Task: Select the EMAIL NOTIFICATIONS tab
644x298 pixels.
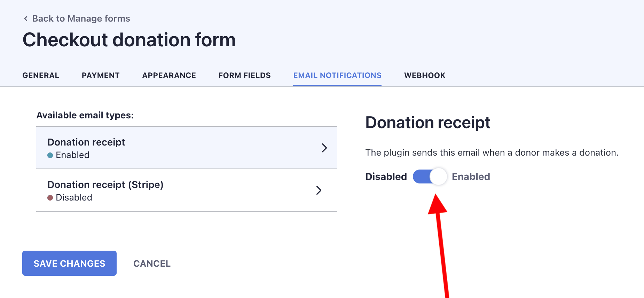Action: (x=337, y=75)
